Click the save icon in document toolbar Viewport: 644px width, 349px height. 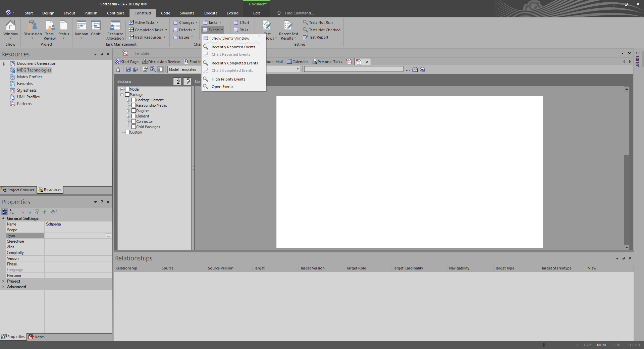[x=128, y=69]
